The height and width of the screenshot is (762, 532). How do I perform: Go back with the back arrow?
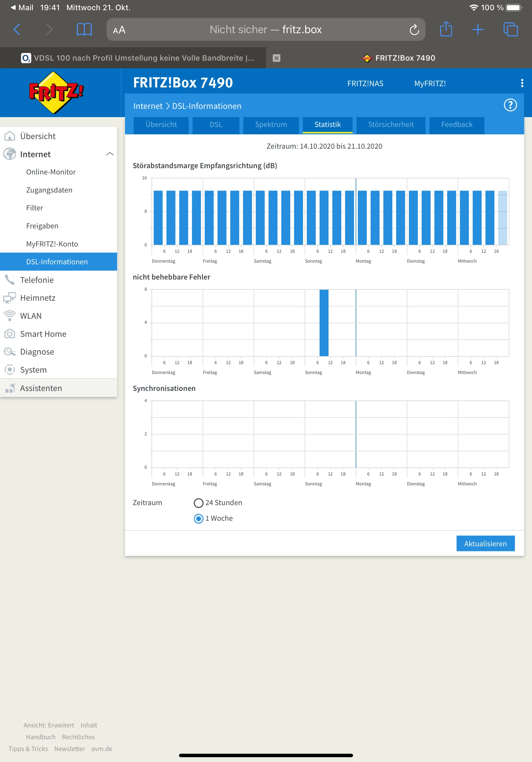(x=17, y=30)
